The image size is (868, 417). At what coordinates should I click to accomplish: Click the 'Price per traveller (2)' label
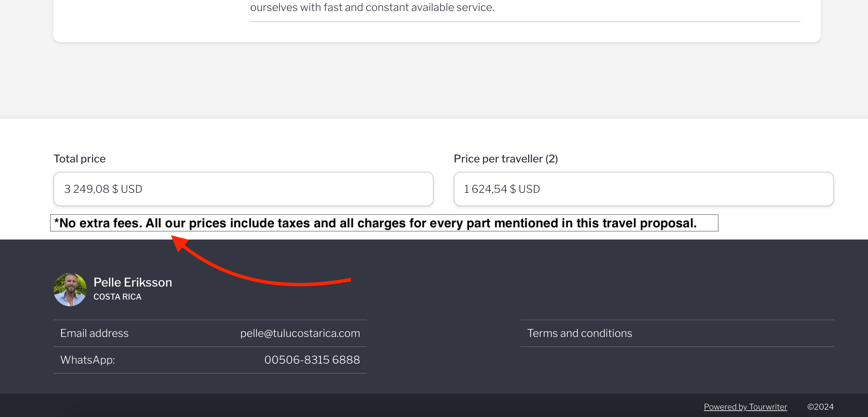pyautogui.click(x=505, y=159)
